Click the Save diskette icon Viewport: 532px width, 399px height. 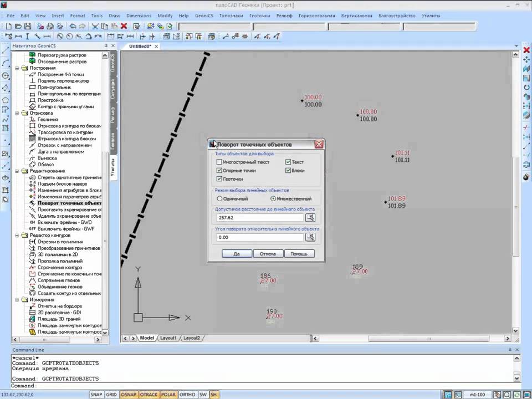[28, 26]
